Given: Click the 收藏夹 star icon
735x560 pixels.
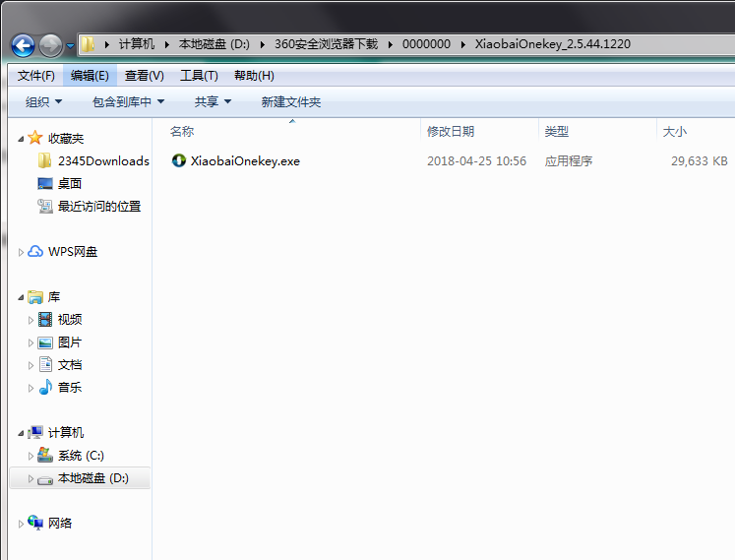Looking at the screenshot, I should [35, 138].
